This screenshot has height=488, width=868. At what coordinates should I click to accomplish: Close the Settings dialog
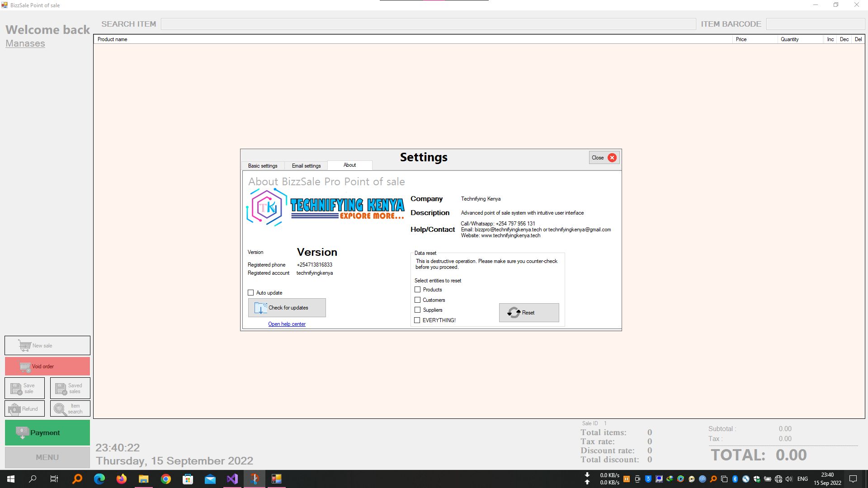(604, 158)
